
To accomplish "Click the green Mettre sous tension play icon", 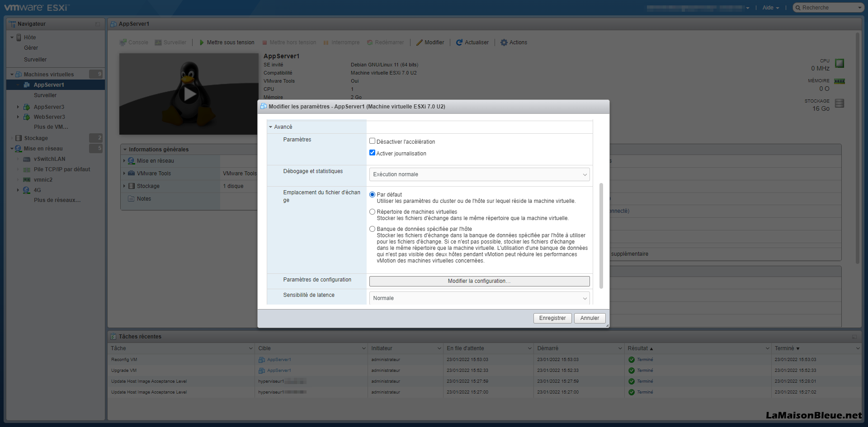I will tap(202, 42).
